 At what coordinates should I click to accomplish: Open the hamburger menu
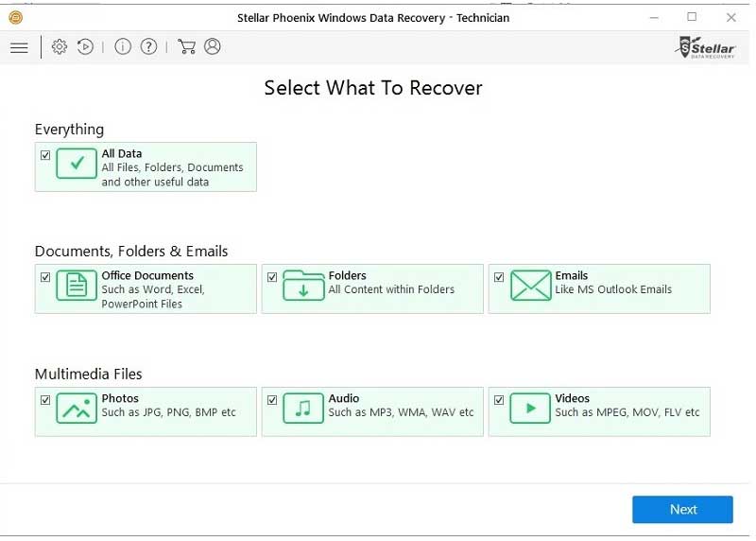[19, 47]
